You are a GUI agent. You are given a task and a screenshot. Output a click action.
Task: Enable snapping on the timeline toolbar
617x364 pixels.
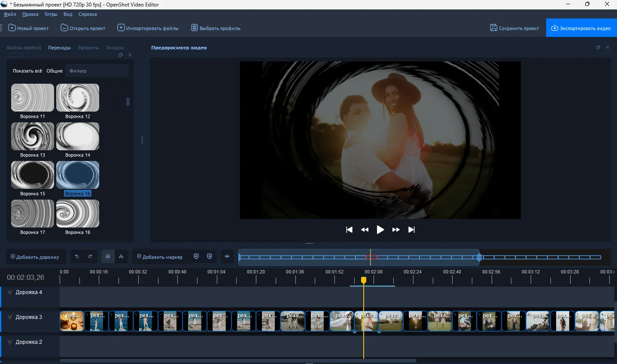[108, 256]
